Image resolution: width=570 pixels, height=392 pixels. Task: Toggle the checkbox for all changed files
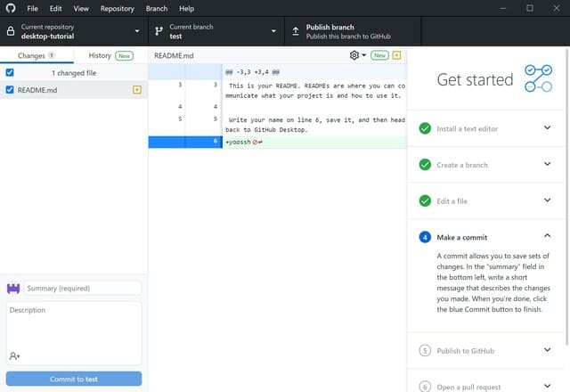tap(10, 72)
